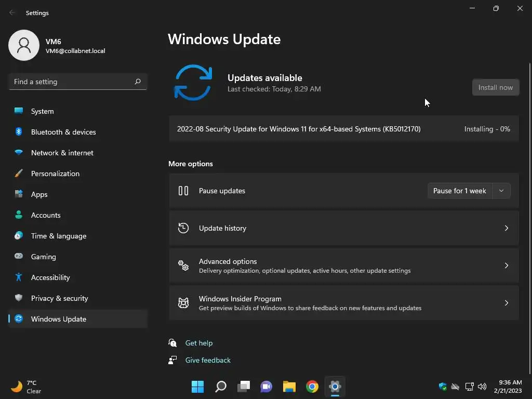Open Personalization settings
This screenshot has height=399, width=532.
78,174
